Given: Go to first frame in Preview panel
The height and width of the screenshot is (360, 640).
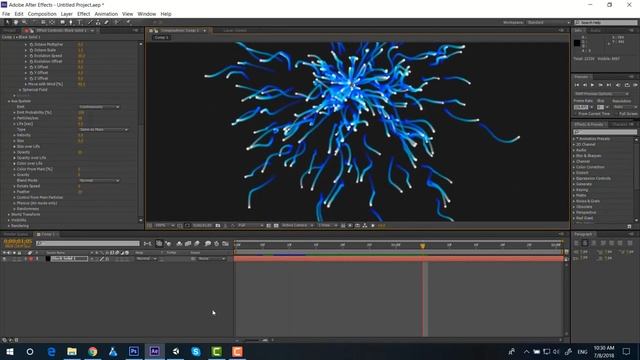Looking at the screenshot, I should click(577, 85).
